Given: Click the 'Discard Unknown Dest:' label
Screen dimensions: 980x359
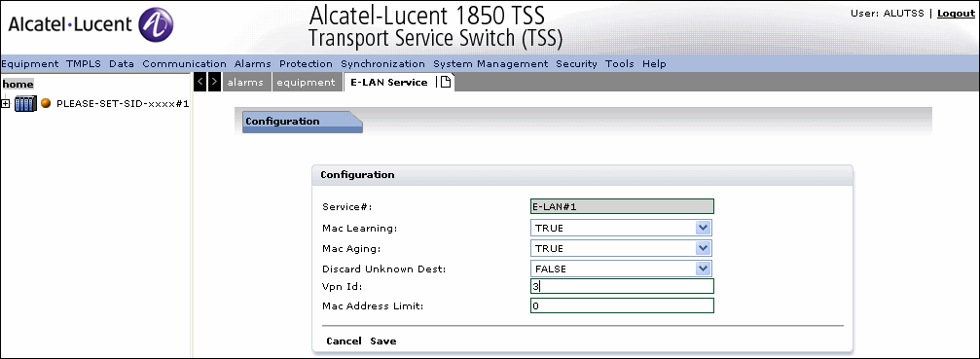Looking at the screenshot, I should (383, 269).
